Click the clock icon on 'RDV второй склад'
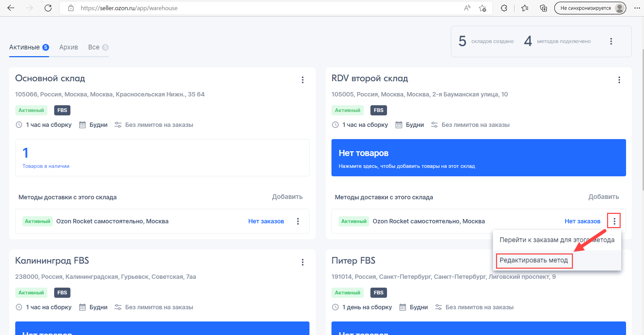This screenshot has width=644, height=335. [x=335, y=125]
